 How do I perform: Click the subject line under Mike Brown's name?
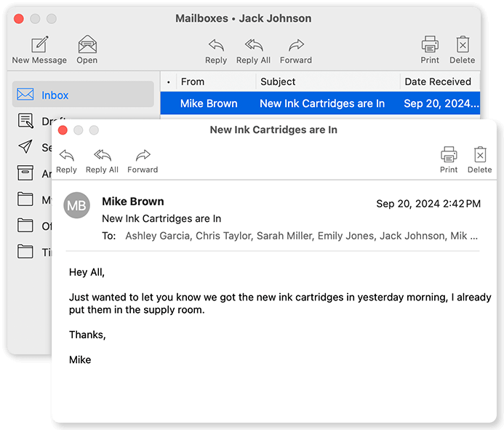click(x=161, y=219)
